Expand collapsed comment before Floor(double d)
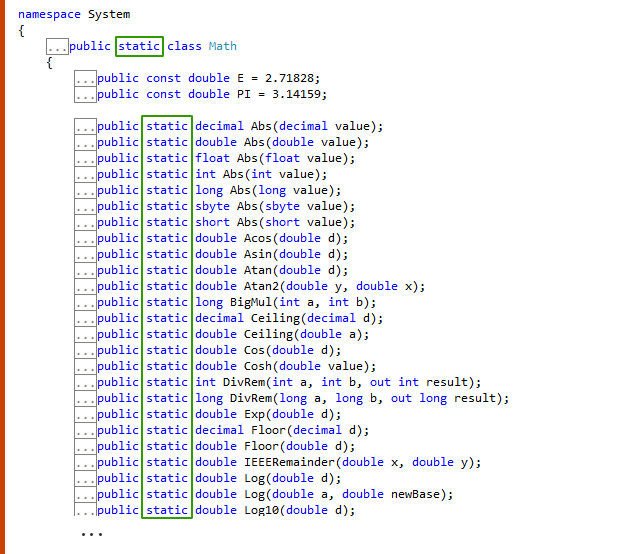This screenshot has height=554, width=640. pos(85,447)
